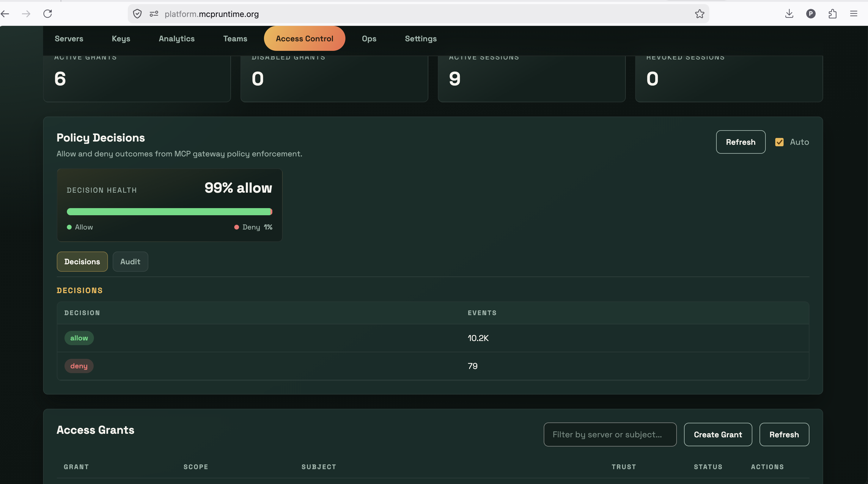Click the allow decision badge
The width and height of the screenshot is (868, 484).
pos(79,338)
